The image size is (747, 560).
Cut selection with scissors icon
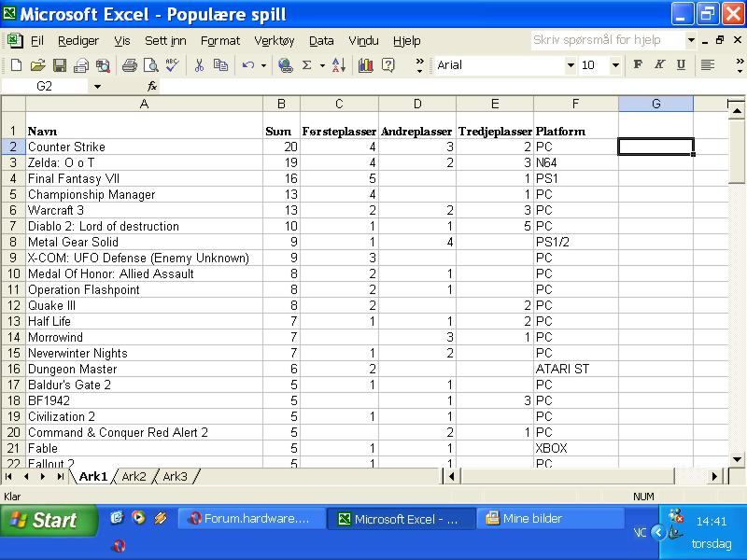tap(199, 65)
